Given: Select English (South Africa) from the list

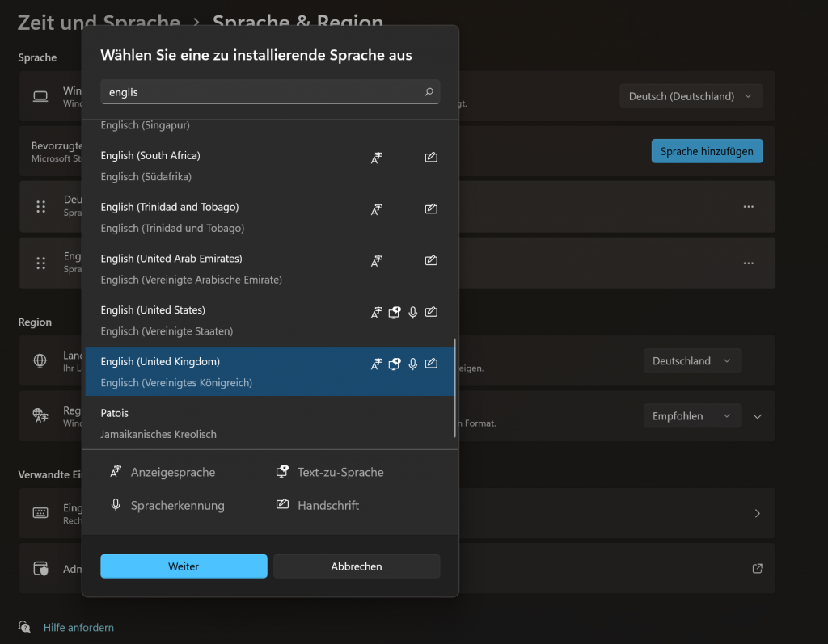Looking at the screenshot, I should click(x=269, y=166).
